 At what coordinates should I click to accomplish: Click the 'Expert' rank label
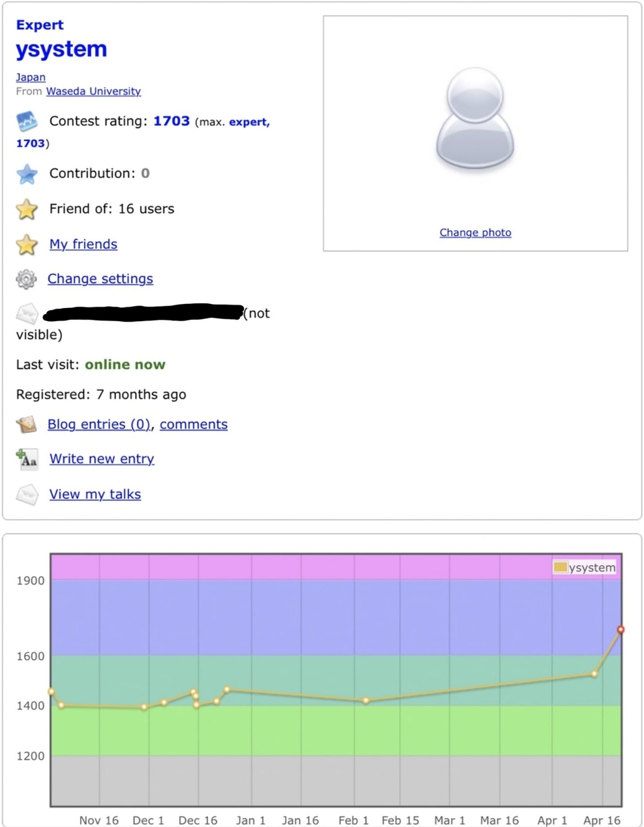[x=39, y=25]
